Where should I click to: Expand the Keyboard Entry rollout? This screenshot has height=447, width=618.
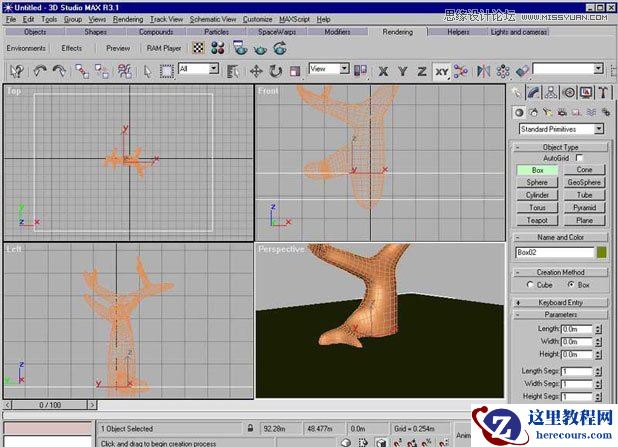pyautogui.click(x=560, y=302)
